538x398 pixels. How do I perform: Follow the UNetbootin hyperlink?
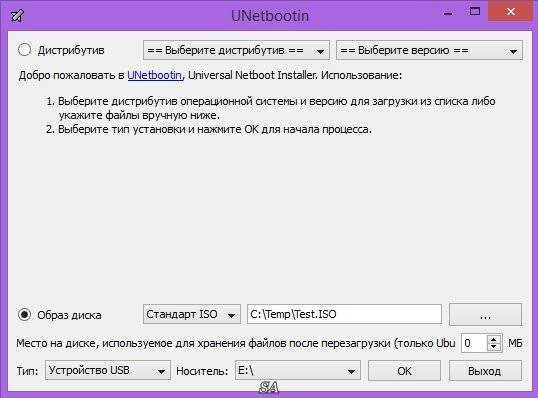(154, 75)
